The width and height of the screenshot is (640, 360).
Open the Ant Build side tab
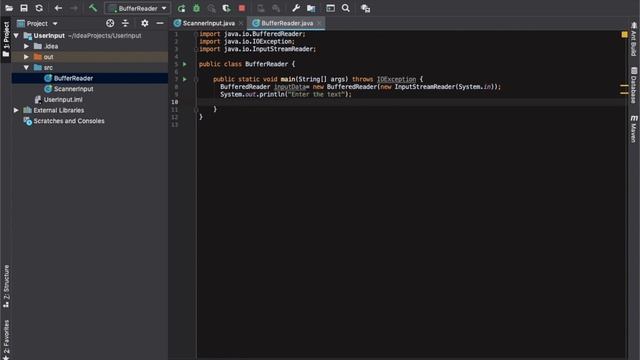[633, 38]
